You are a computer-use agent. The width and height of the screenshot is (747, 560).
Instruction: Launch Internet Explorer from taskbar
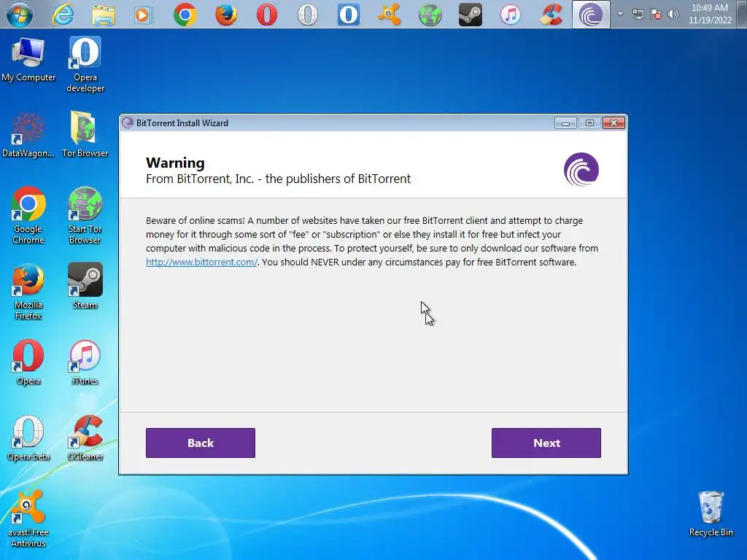coord(63,15)
